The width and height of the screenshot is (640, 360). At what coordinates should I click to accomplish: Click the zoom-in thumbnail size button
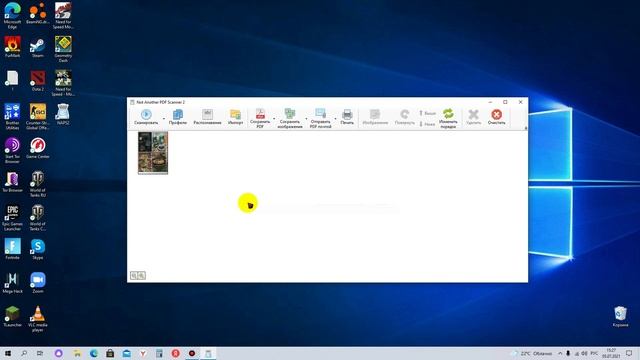coord(141,276)
